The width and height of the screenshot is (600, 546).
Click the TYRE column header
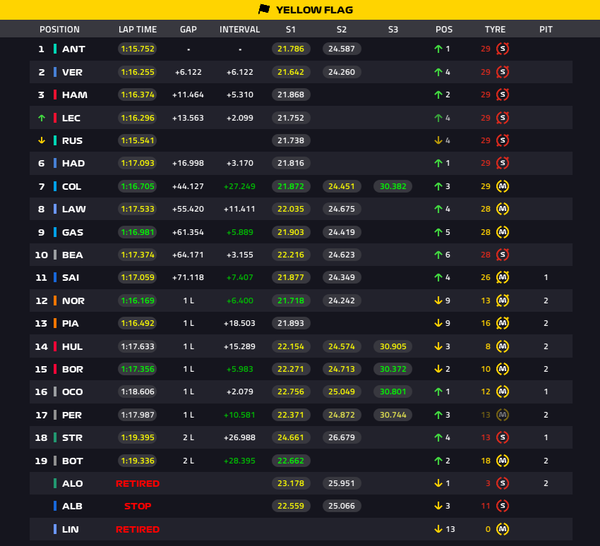495,29
